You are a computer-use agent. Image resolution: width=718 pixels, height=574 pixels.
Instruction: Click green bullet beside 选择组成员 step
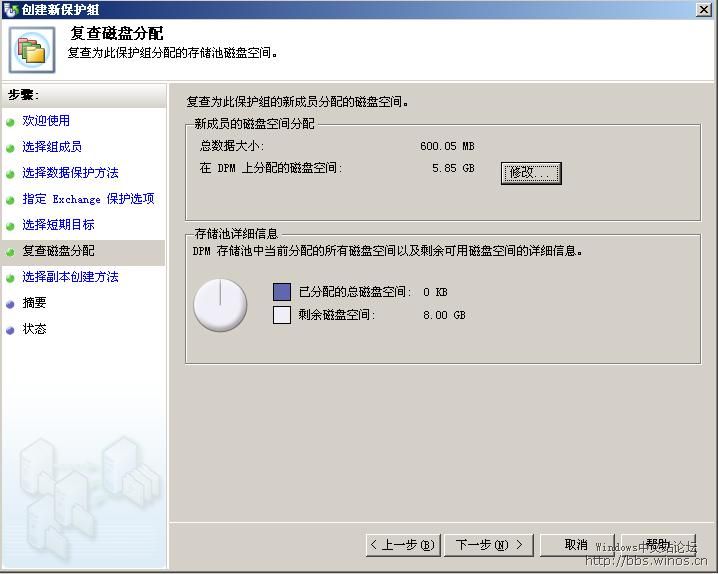[x=11, y=148]
